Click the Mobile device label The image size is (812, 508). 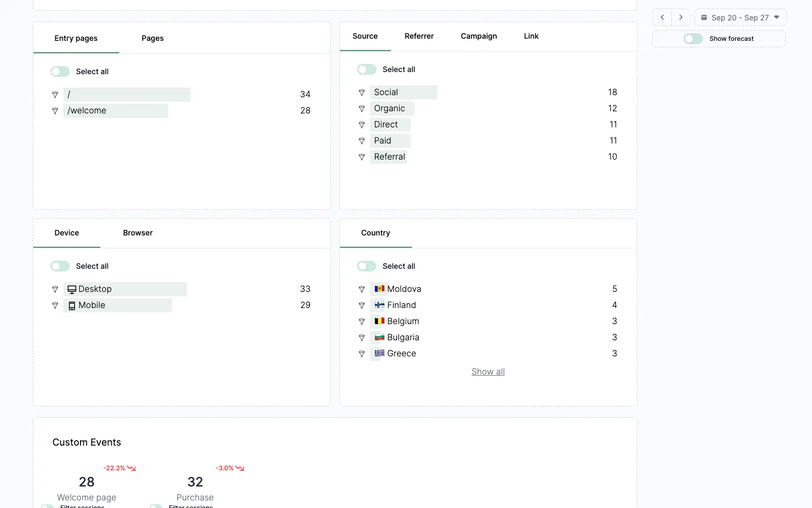point(92,305)
